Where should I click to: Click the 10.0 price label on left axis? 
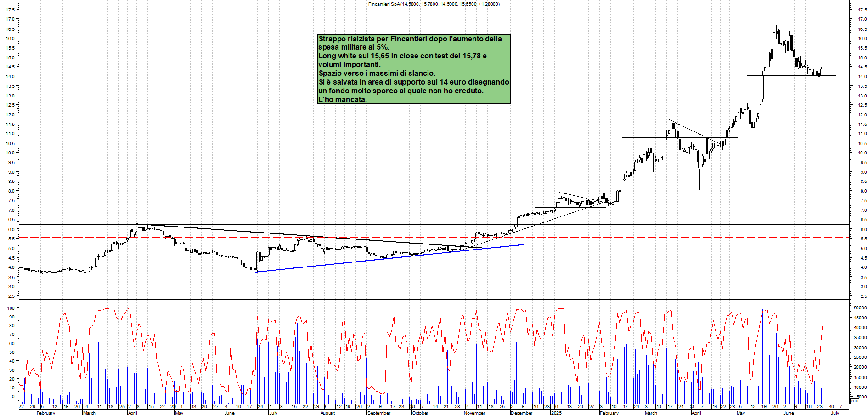pos(10,153)
